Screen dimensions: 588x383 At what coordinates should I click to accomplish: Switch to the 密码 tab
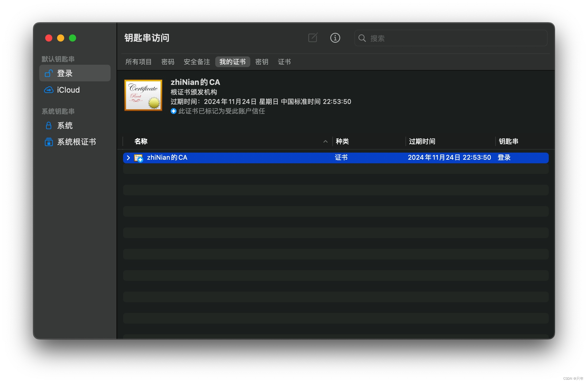[x=168, y=62]
